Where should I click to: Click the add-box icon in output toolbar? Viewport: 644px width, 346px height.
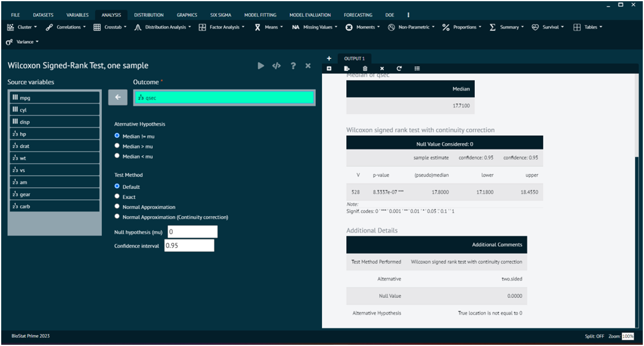click(329, 69)
